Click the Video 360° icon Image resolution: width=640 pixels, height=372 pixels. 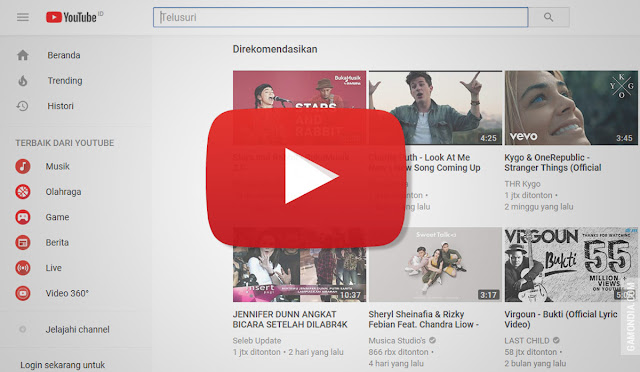23,293
